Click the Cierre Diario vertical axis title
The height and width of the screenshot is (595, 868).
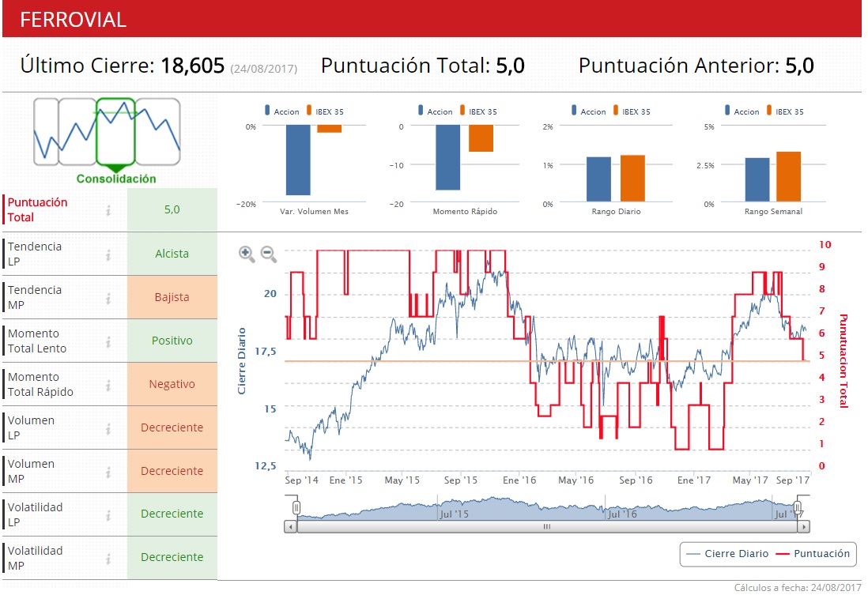pos(241,361)
